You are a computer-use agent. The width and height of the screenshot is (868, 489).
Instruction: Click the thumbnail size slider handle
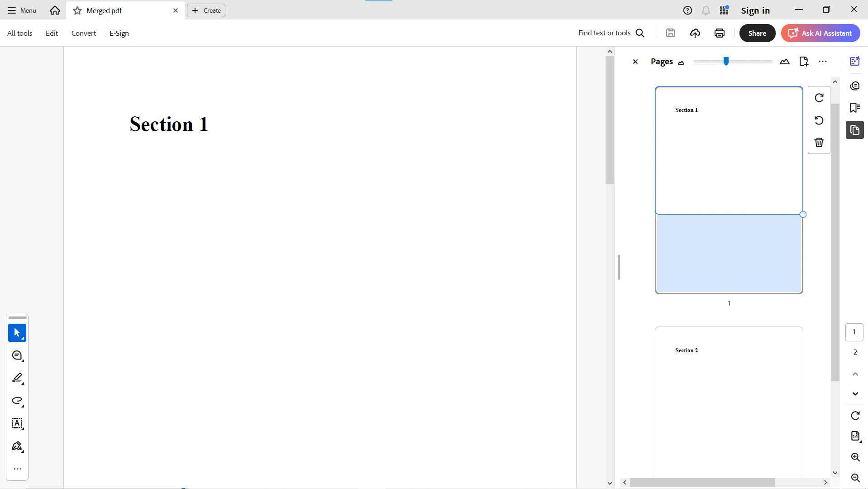click(x=726, y=62)
